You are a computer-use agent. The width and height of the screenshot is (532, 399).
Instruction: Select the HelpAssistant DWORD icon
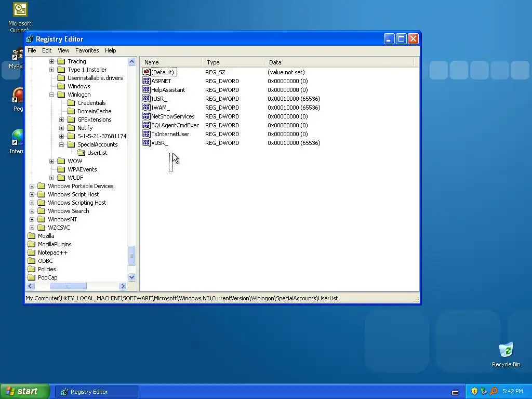(146, 89)
